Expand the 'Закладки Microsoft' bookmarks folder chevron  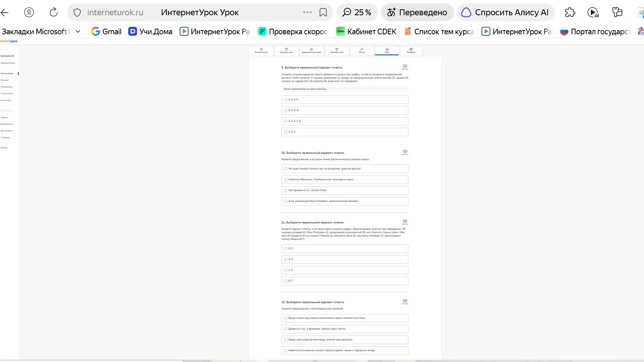point(78,32)
